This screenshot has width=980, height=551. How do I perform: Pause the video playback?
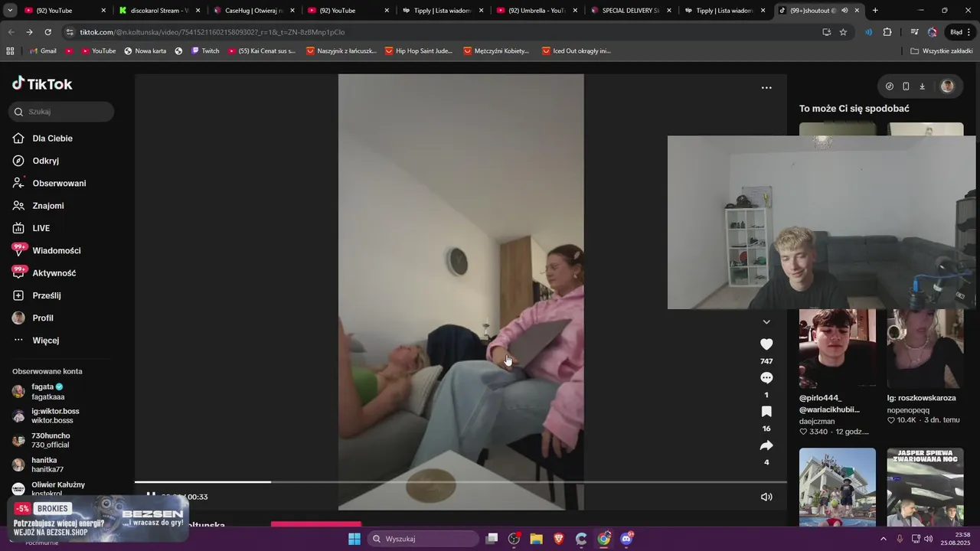pos(151,497)
